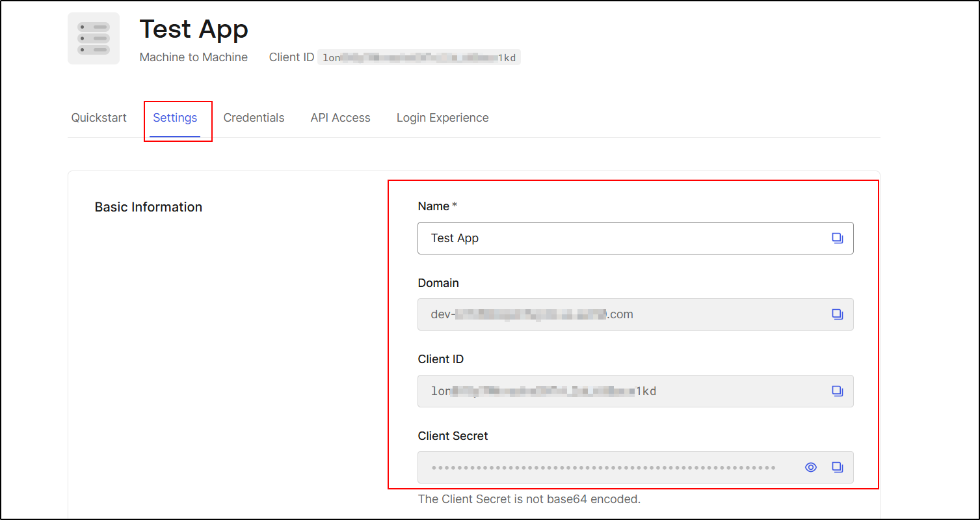
Task: Click the 'Name' field label
Action: click(x=433, y=206)
